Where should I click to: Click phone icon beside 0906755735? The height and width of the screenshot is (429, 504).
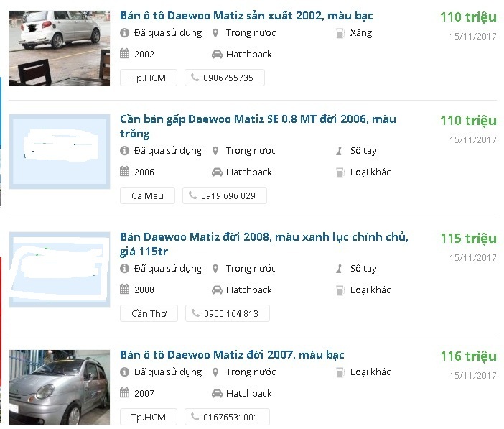[195, 78]
